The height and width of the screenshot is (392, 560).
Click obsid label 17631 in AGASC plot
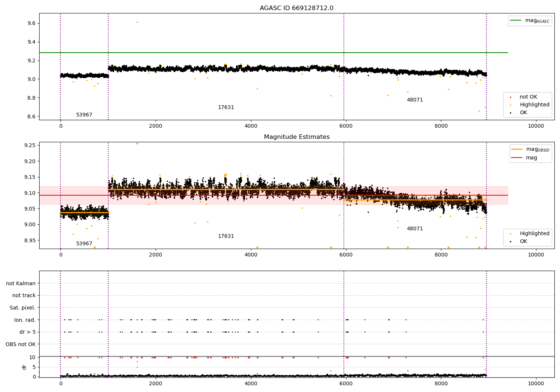click(x=226, y=108)
